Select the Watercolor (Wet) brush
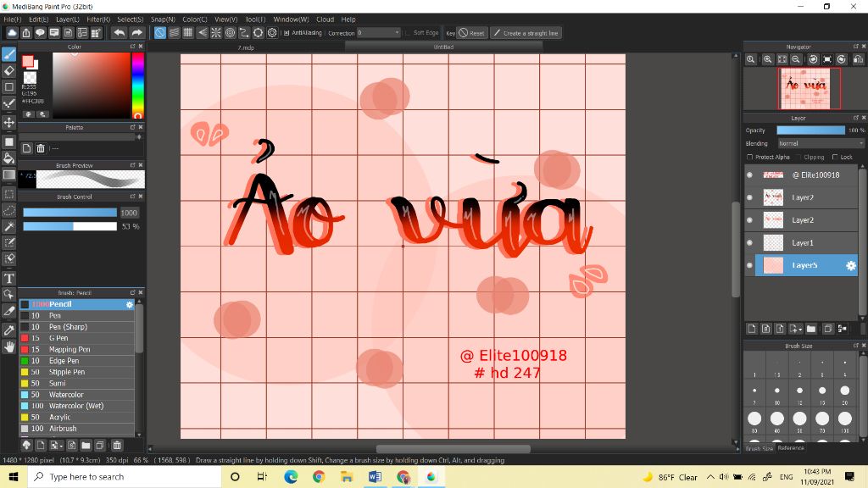This screenshot has width=868, height=488. coord(76,406)
